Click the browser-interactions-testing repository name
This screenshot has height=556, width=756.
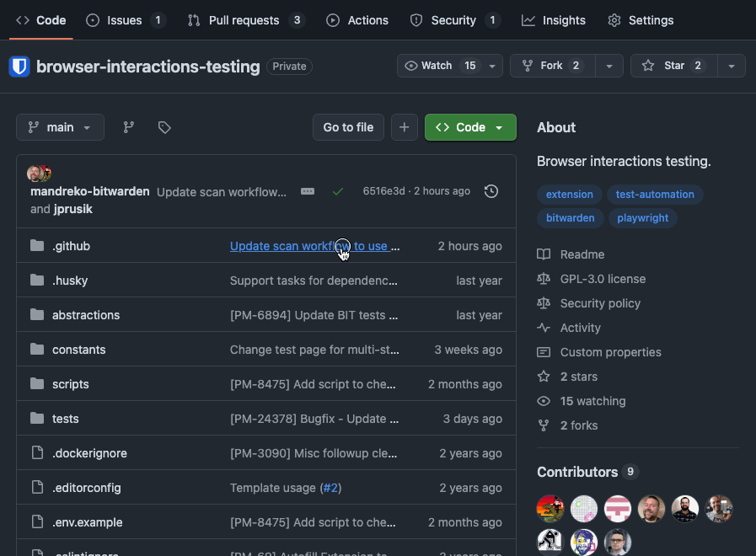pyautogui.click(x=148, y=67)
